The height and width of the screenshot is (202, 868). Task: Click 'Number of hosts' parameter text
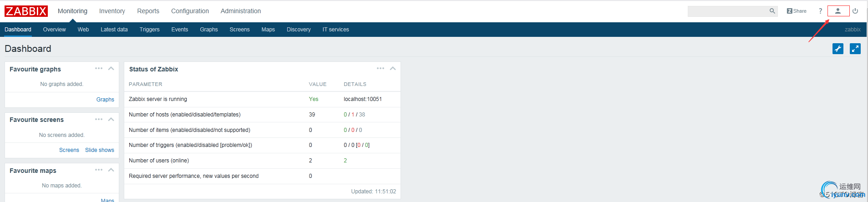pyautogui.click(x=184, y=115)
